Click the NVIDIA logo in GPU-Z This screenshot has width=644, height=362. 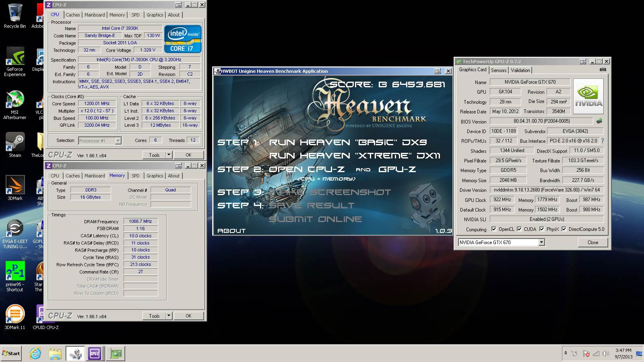[588, 96]
